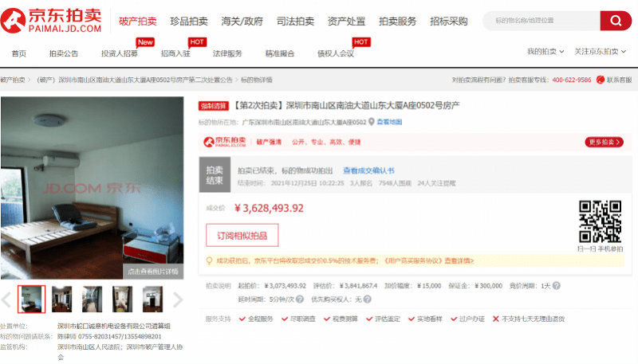Click the red search magnifier button
The height and width of the screenshot is (364, 638).
coord(616,20)
